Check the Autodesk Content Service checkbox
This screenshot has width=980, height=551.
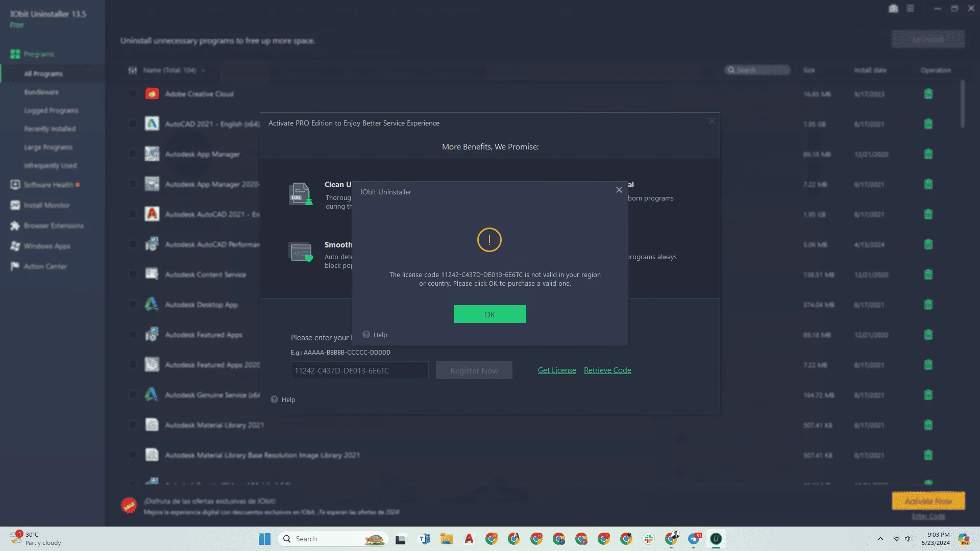(132, 274)
